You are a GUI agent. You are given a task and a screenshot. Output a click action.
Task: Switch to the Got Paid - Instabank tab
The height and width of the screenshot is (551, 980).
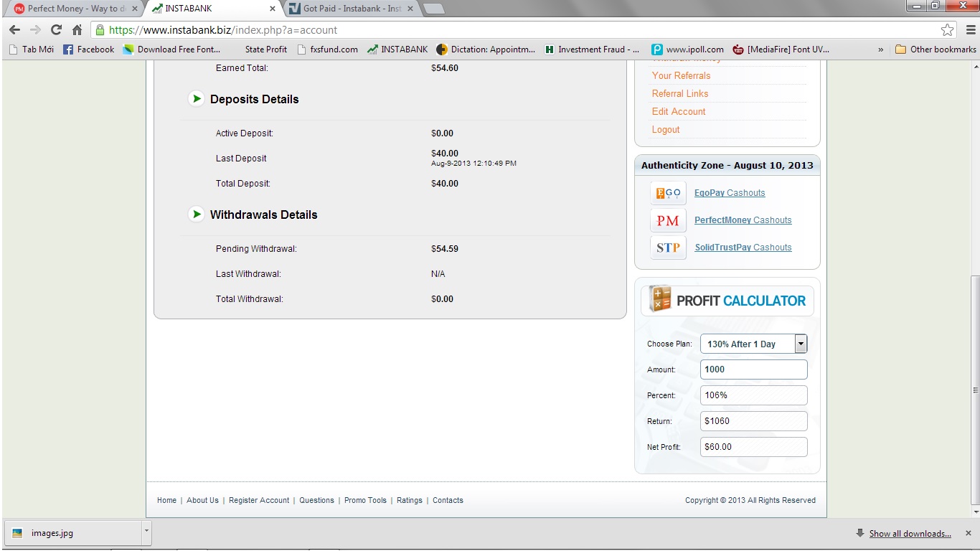tap(351, 9)
